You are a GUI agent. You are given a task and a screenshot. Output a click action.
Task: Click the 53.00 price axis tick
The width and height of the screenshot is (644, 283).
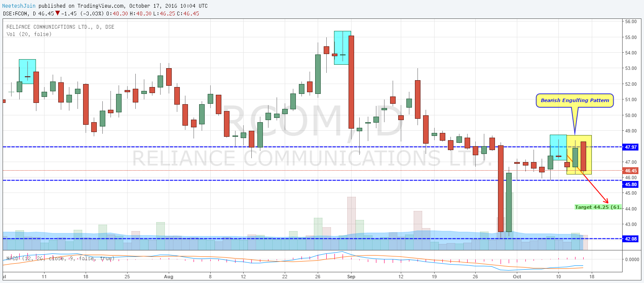631,68
